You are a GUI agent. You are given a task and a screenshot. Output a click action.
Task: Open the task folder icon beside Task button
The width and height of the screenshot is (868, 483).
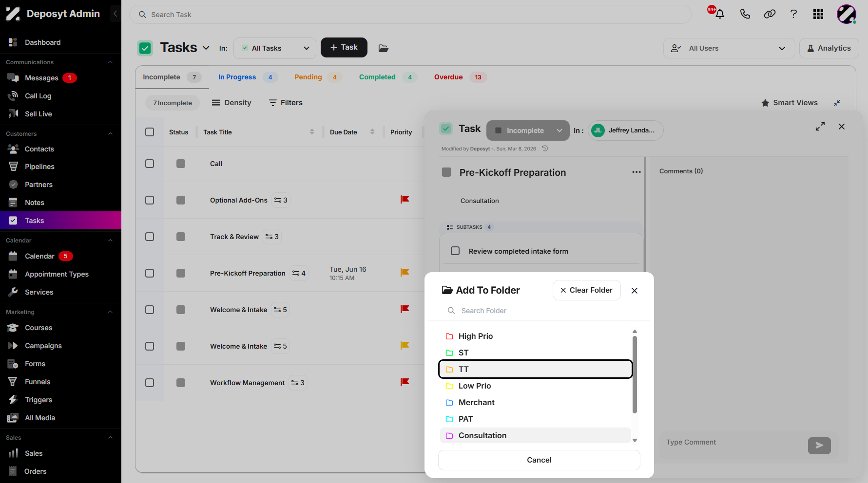[x=384, y=48]
